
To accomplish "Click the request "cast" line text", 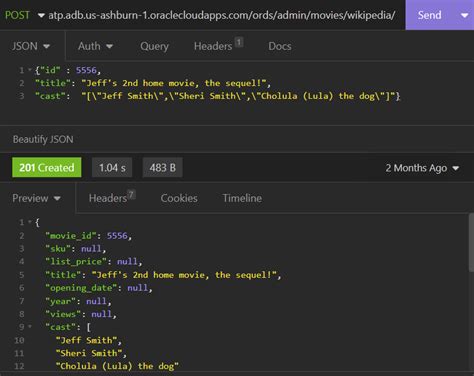I will 218,96.
